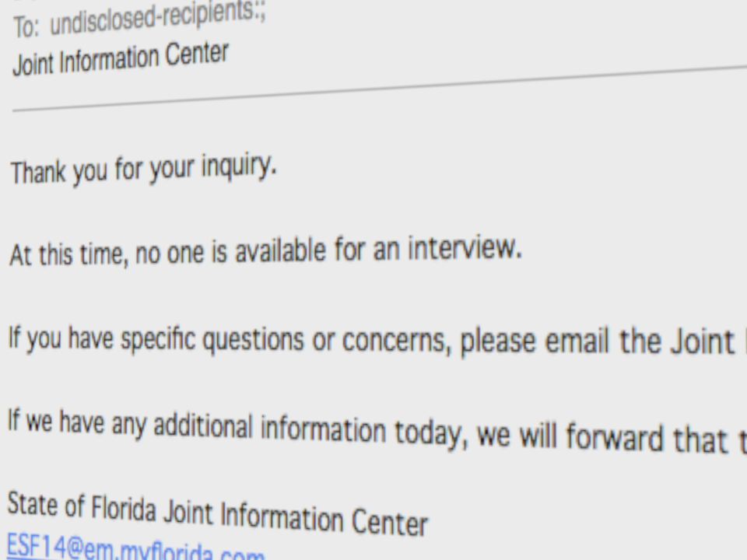Select the 'To:' field label

[25, 26]
